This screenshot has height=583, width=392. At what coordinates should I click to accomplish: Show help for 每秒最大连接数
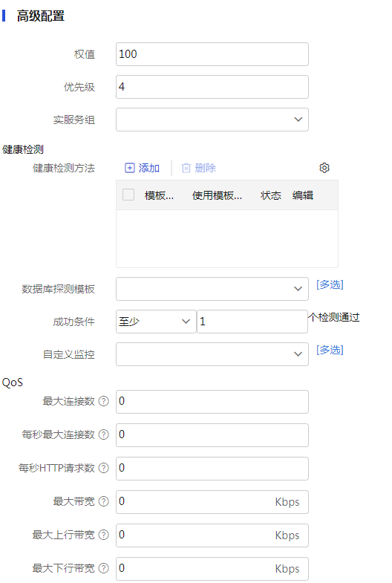[x=104, y=434]
